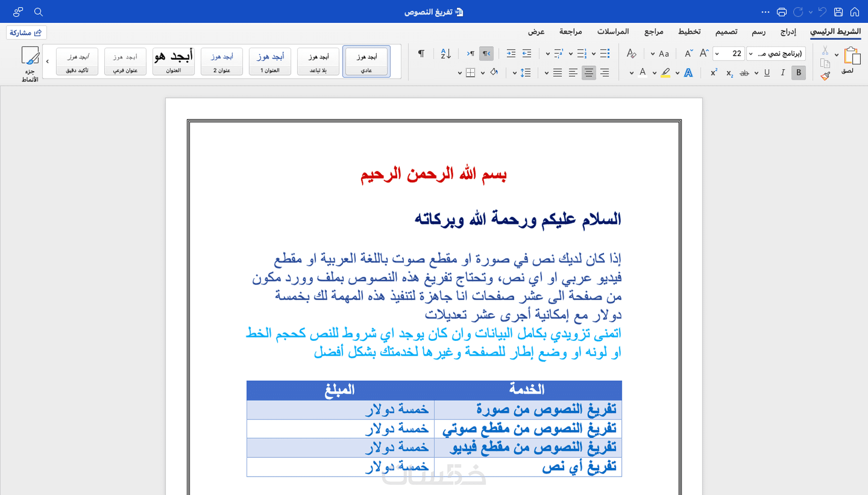
Task: Toggle Bold formatting
Action: click(x=799, y=73)
